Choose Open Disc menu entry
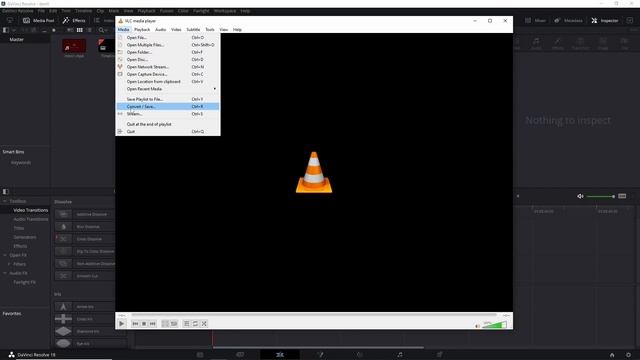This screenshot has width=640, height=360. pyautogui.click(x=168, y=60)
